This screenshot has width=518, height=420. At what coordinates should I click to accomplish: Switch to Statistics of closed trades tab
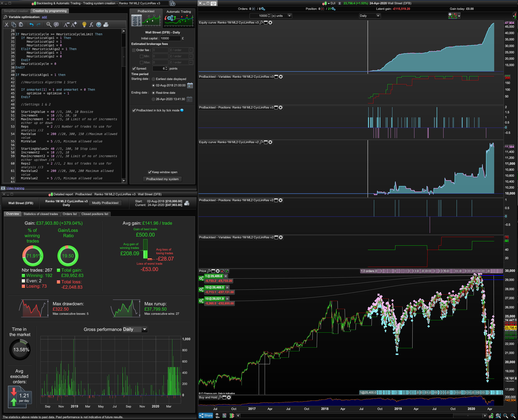(x=41, y=214)
